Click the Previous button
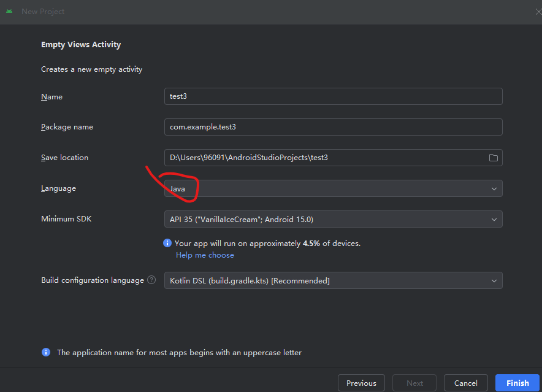The image size is (542, 392). 361,383
